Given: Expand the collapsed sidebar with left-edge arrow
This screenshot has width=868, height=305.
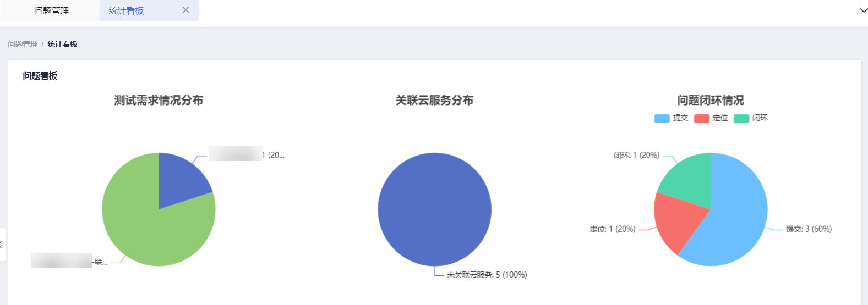Looking at the screenshot, I should (x=2, y=245).
